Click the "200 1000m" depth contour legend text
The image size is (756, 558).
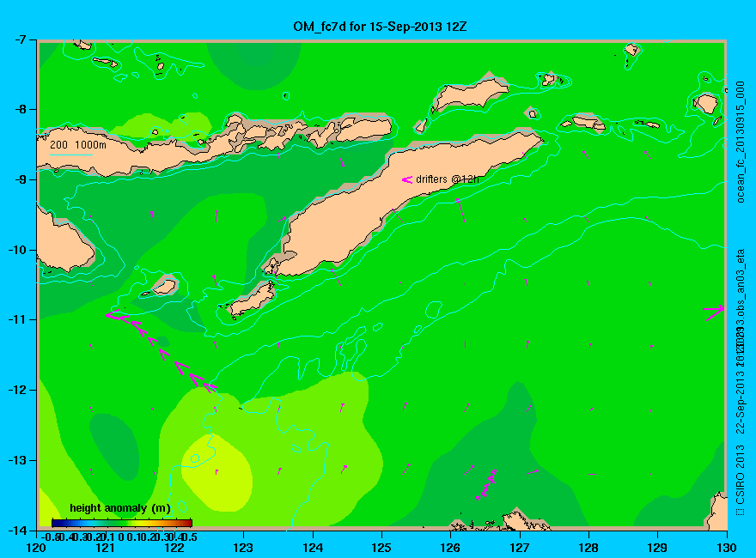[78, 144]
